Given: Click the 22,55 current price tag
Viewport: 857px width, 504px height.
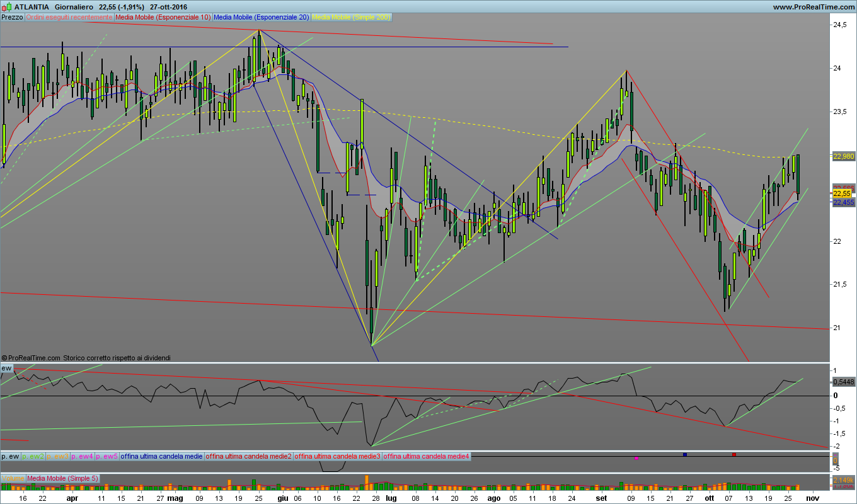Looking at the screenshot, I should pos(842,193).
